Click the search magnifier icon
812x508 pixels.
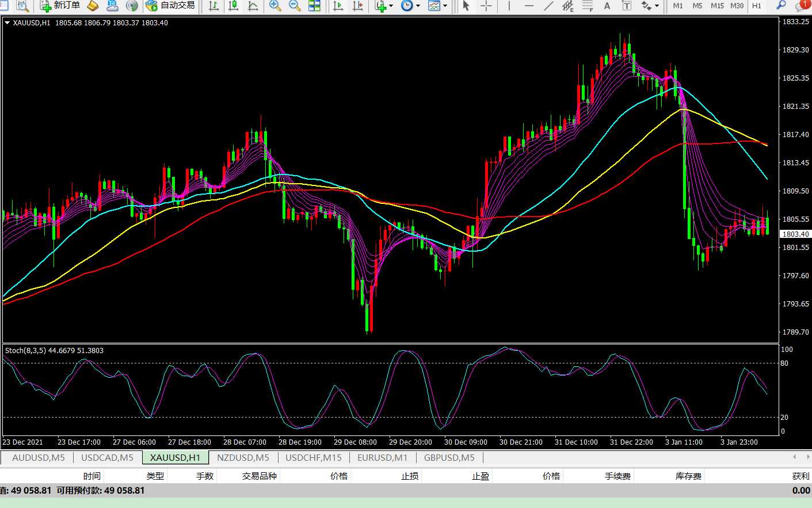pos(781,6)
